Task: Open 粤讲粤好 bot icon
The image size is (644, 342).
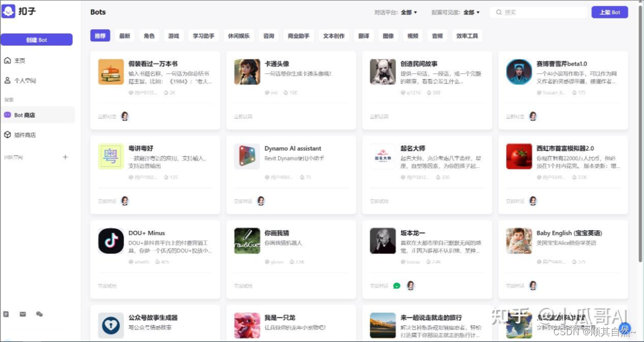Action: [x=111, y=156]
